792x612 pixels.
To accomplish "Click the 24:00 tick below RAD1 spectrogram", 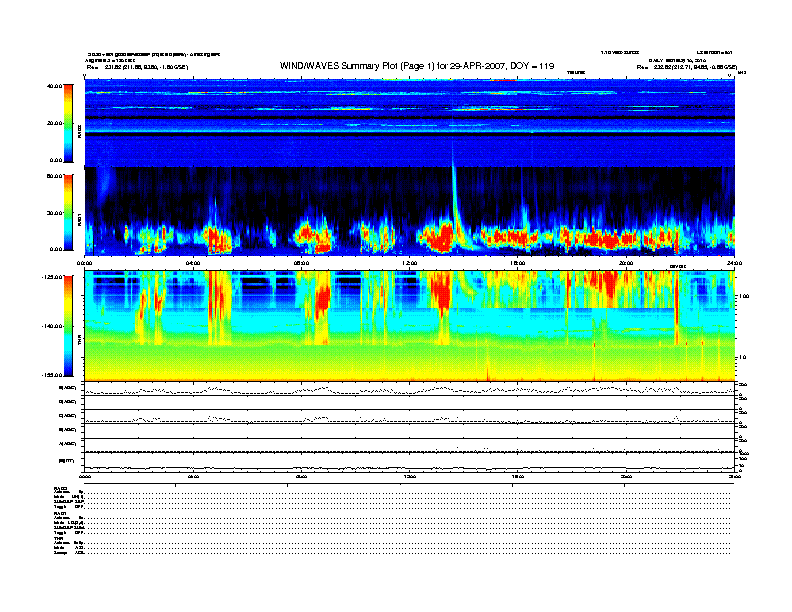I will [734, 263].
